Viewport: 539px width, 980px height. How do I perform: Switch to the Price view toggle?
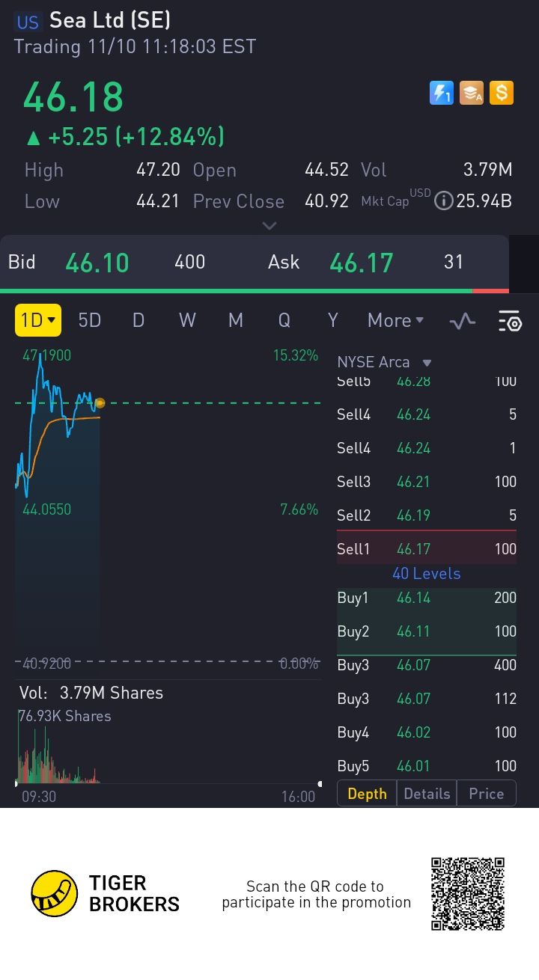coord(486,794)
